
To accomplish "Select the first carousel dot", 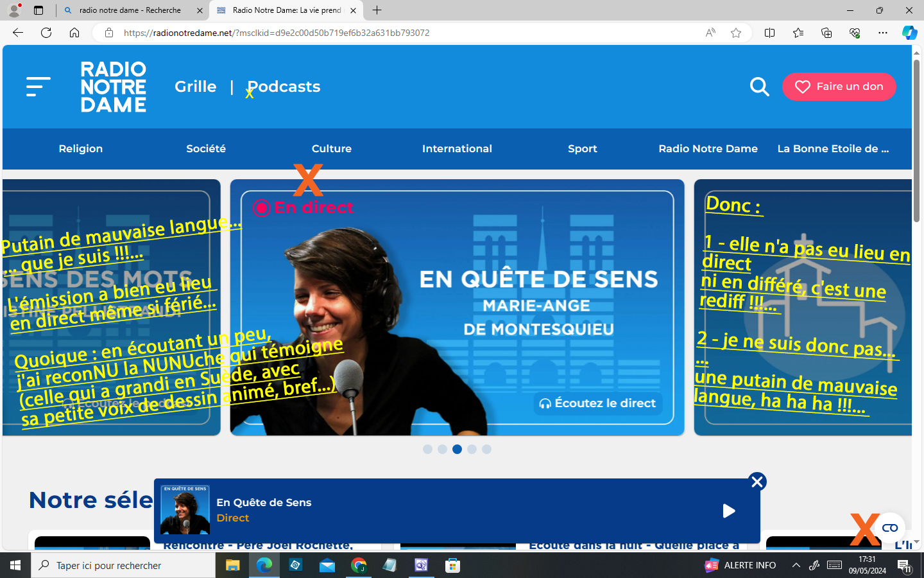I will pyautogui.click(x=427, y=450).
